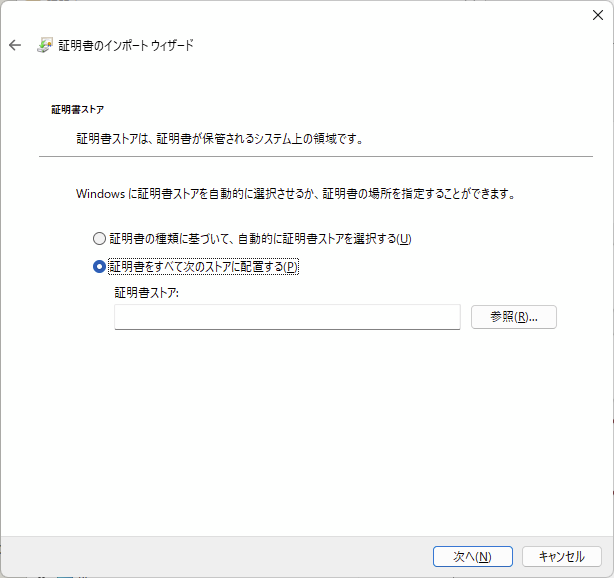This screenshot has width=614, height=578.
Task: Cancel the wizard with キャンセル button
Action: pyautogui.click(x=562, y=556)
